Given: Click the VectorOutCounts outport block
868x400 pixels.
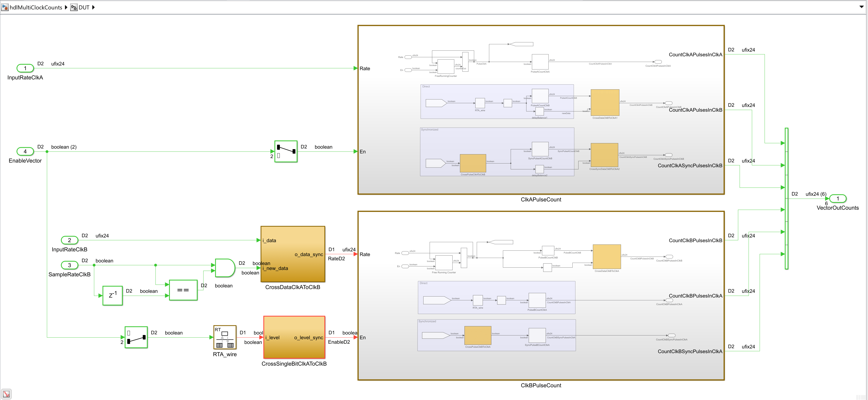Looking at the screenshot, I should 838,199.
